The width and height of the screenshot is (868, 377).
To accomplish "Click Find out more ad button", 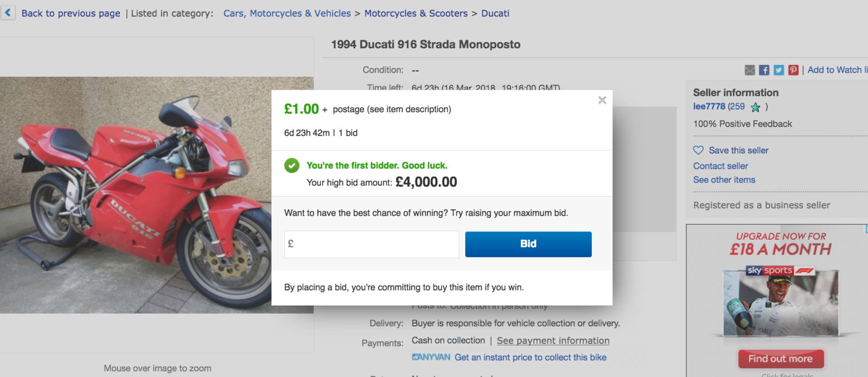I will tap(781, 359).
